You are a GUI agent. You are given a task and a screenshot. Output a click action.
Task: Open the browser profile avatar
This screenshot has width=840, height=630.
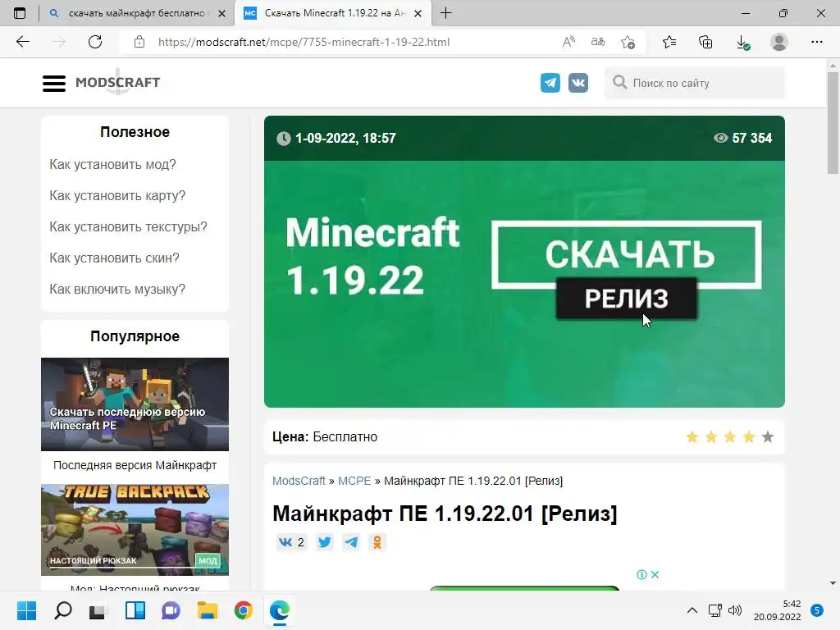tap(779, 42)
